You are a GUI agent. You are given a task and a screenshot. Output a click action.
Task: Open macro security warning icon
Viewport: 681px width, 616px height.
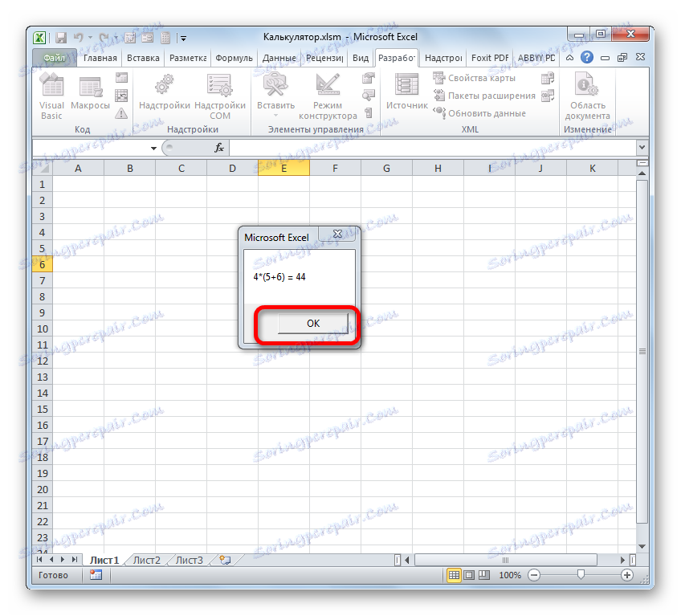point(121,113)
